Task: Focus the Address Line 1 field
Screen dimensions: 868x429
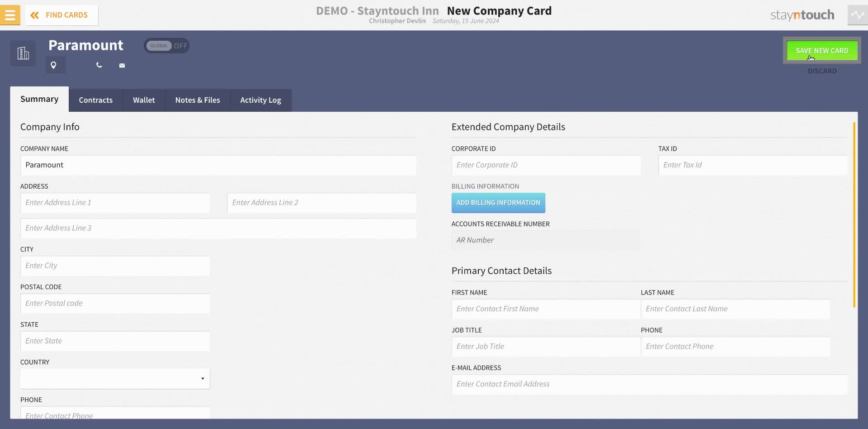Action: coord(115,203)
